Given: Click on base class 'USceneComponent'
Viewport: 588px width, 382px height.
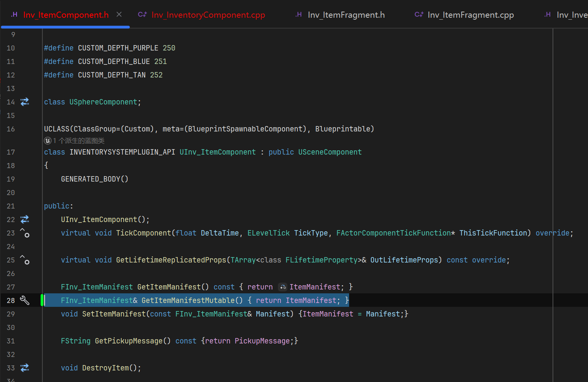Looking at the screenshot, I should [330, 152].
